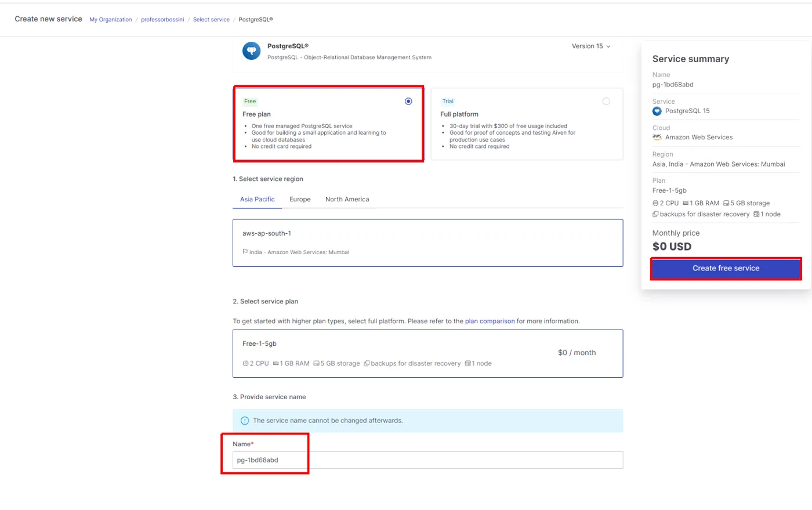Select the Free-1-5gb plan card
Screen dimensions: 812x510
428,353
